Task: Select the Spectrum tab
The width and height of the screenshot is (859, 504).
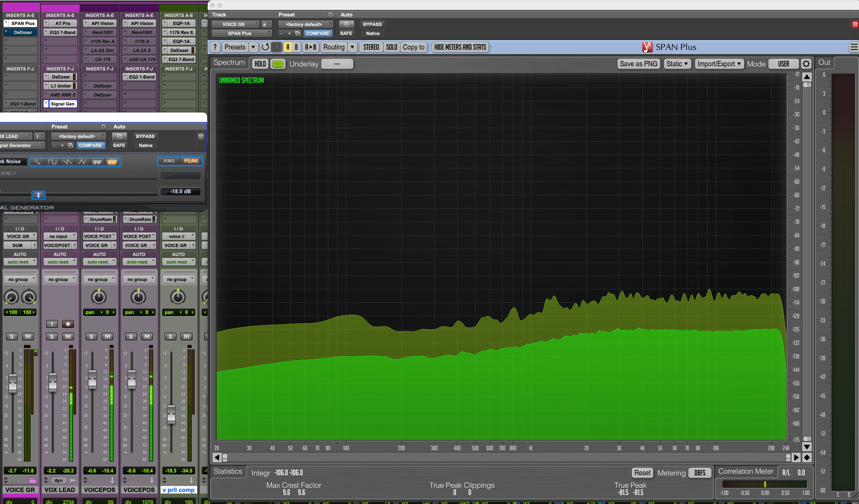Action: point(229,62)
